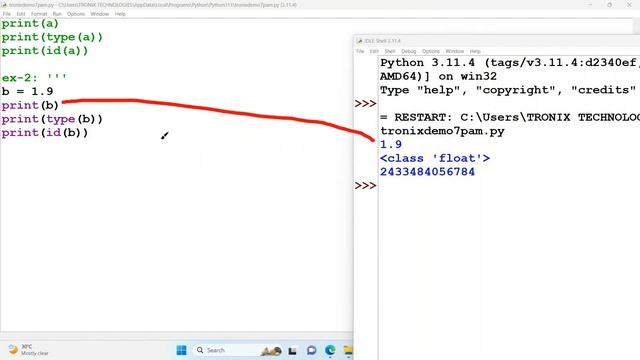Click the "ex-2: '''" line in the editor
This screenshot has width=640, height=360.
pos(34,78)
